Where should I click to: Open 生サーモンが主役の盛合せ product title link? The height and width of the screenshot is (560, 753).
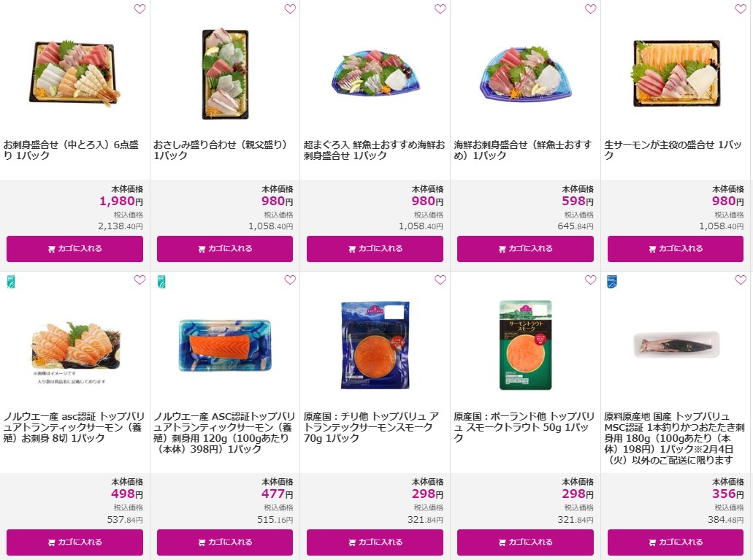[x=673, y=150]
